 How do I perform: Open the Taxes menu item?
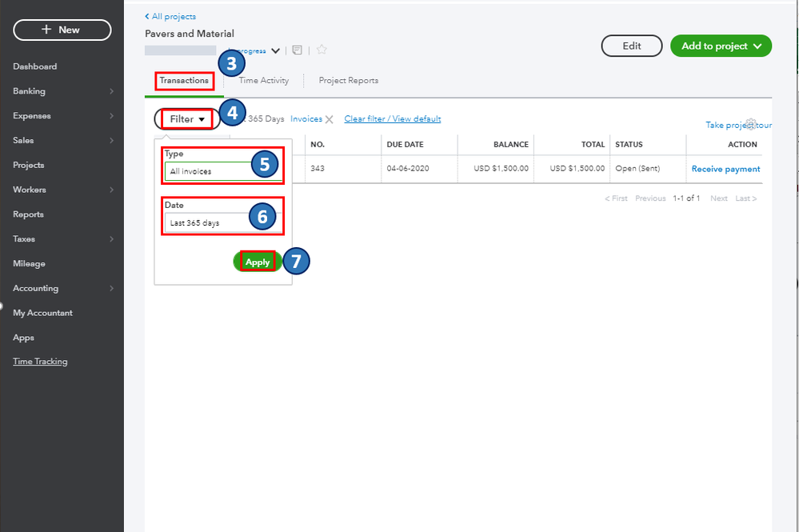coord(24,239)
